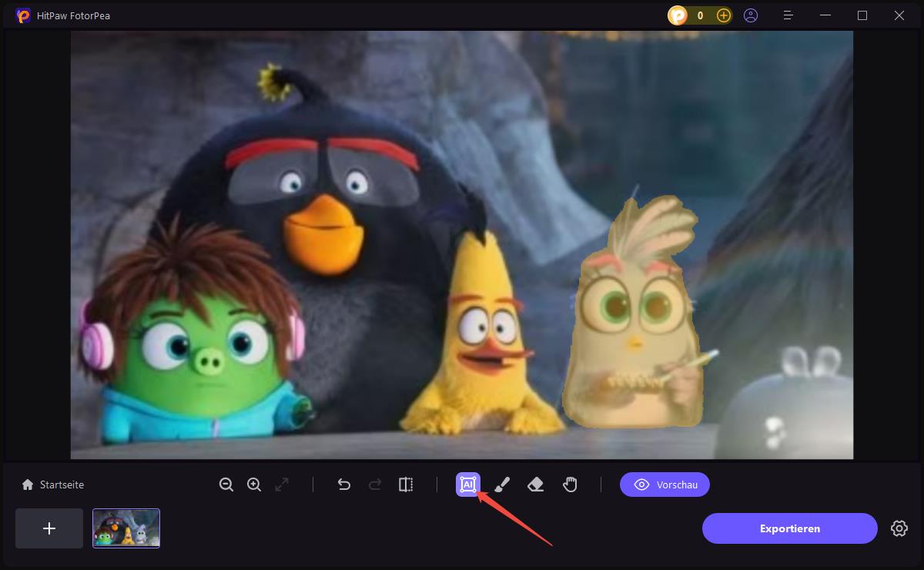Viewport: 924px width, 570px height.
Task: Open the hamburger menu in title bar
Action: point(788,15)
